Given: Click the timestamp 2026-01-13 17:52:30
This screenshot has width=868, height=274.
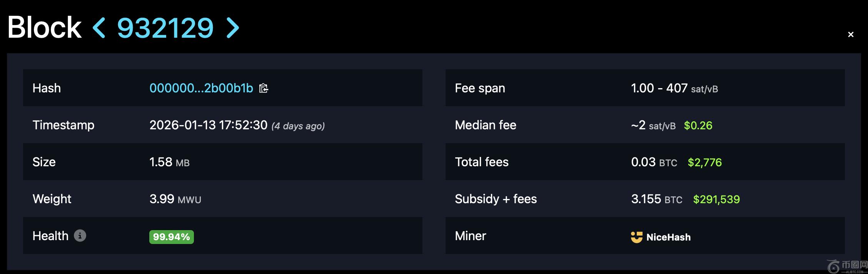Looking at the screenshot, I should tap(208, 125).
